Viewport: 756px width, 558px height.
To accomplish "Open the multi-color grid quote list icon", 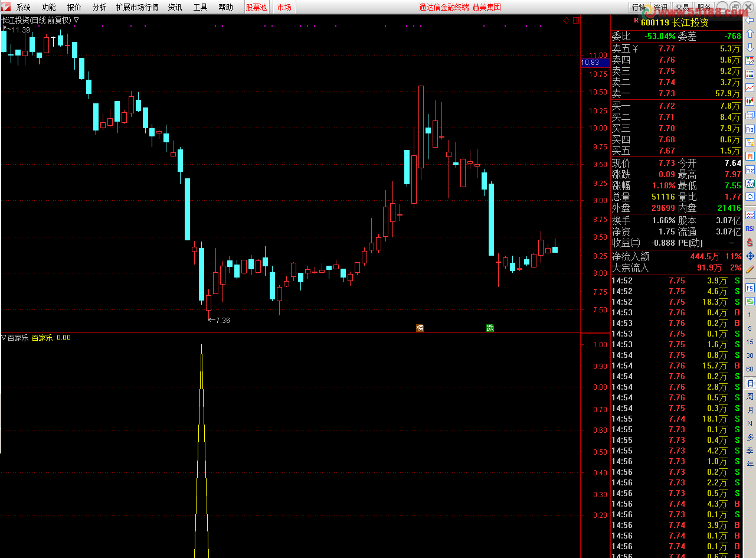I will click(x=750, y=74).
